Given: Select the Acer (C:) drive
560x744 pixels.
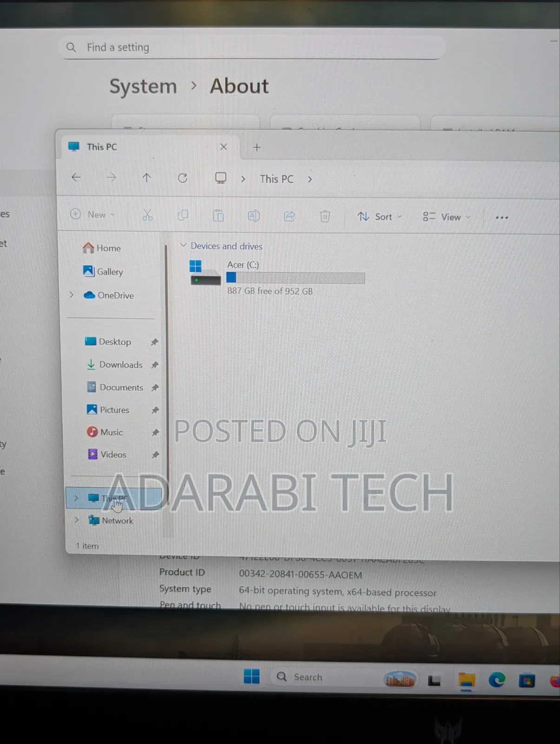Looking at the screenshot, I should coord(277,278).
